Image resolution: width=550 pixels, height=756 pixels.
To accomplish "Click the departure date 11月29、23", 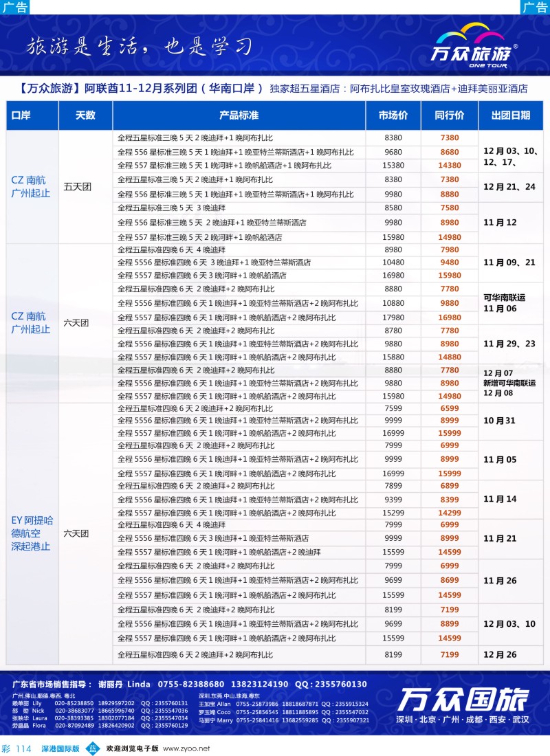I will coord(509,344).
